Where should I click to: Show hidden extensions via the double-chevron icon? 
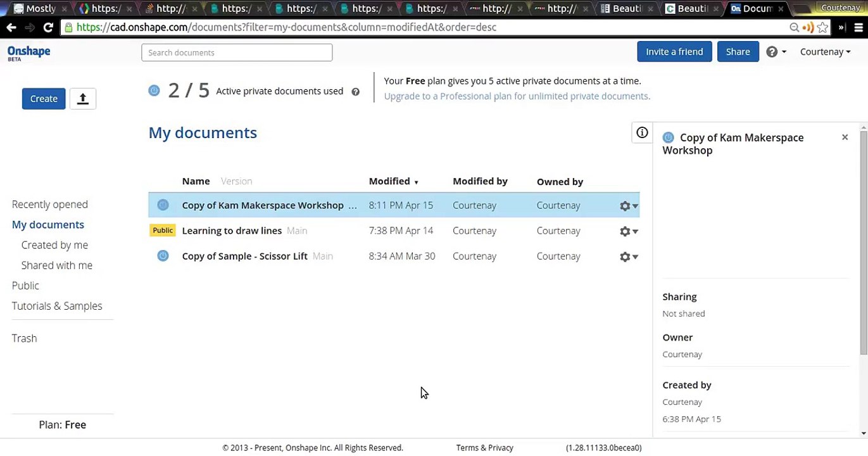pyautogui.click(x=841, y=27)
